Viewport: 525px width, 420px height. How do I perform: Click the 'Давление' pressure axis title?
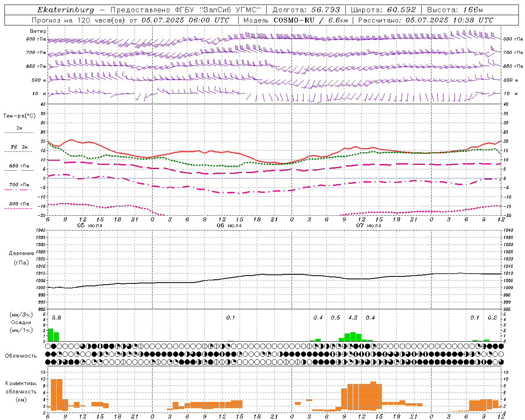point(21,253)
